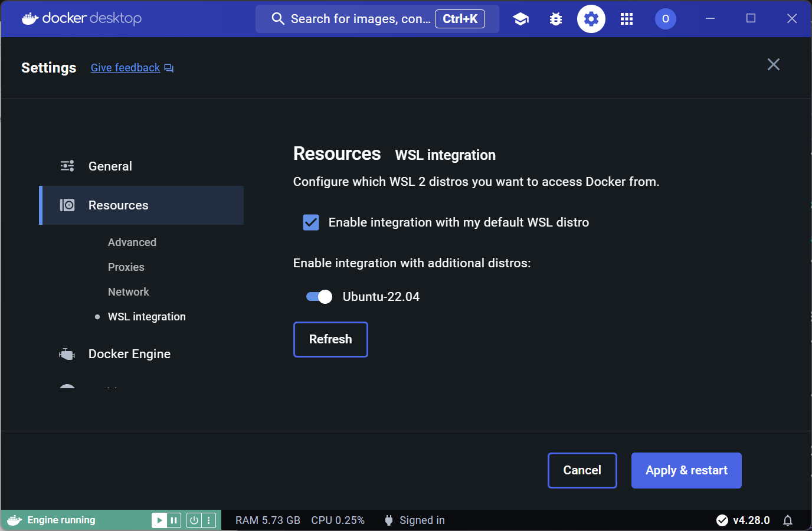Click the Ubuntu-22.04 distro label
This screenshot has height=531, width=812.
(x=381, y=297)
